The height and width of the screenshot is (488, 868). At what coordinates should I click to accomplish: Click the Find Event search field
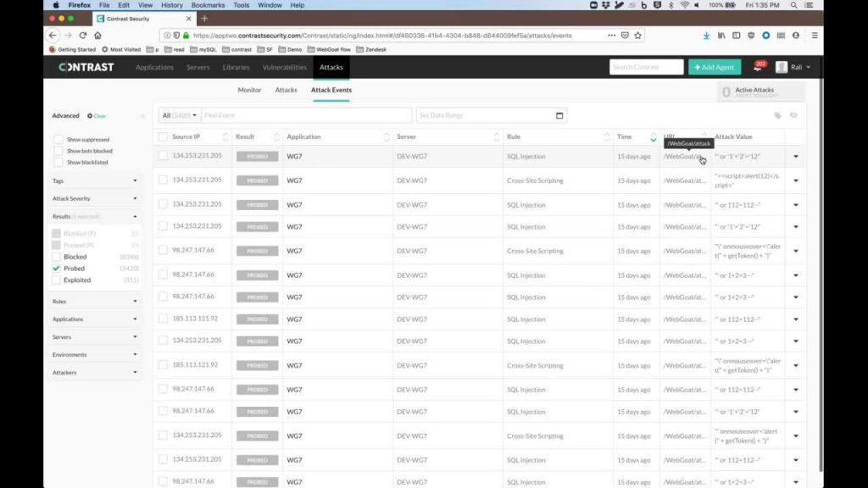pos(307,115)
